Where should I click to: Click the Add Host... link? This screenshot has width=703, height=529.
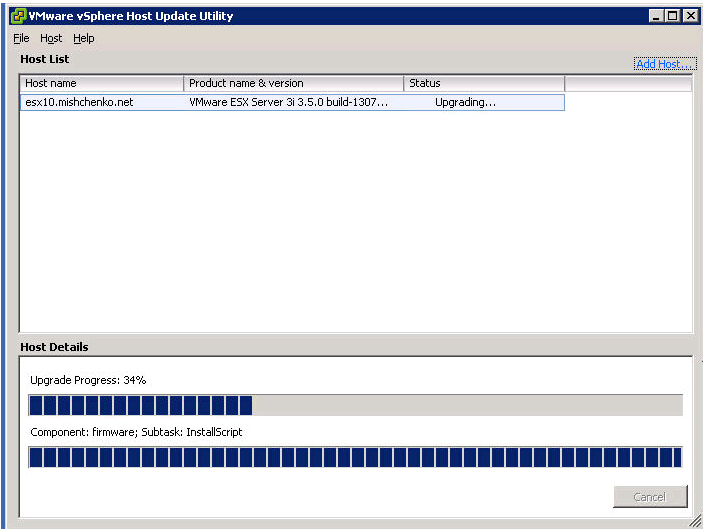point(665,64)
